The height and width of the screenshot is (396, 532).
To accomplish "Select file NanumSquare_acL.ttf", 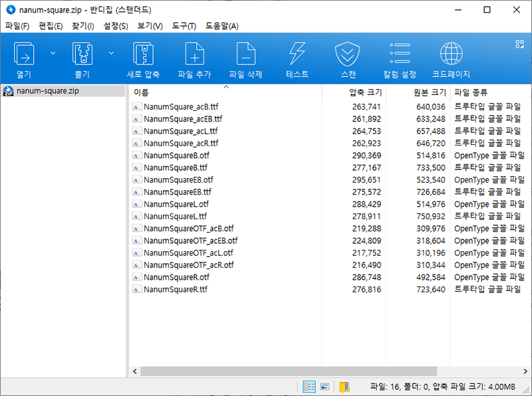I will tap(181, 131).
